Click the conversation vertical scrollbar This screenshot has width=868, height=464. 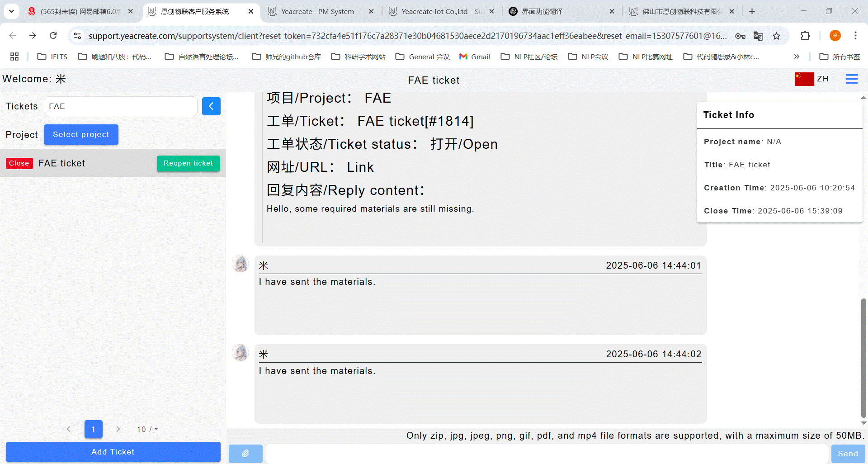(863, 357)
